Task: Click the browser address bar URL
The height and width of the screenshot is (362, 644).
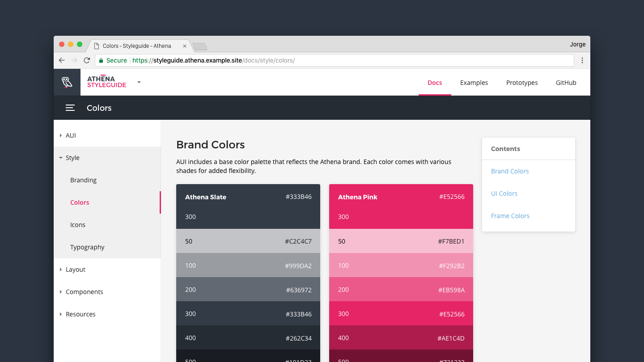Action: [224, 60]
